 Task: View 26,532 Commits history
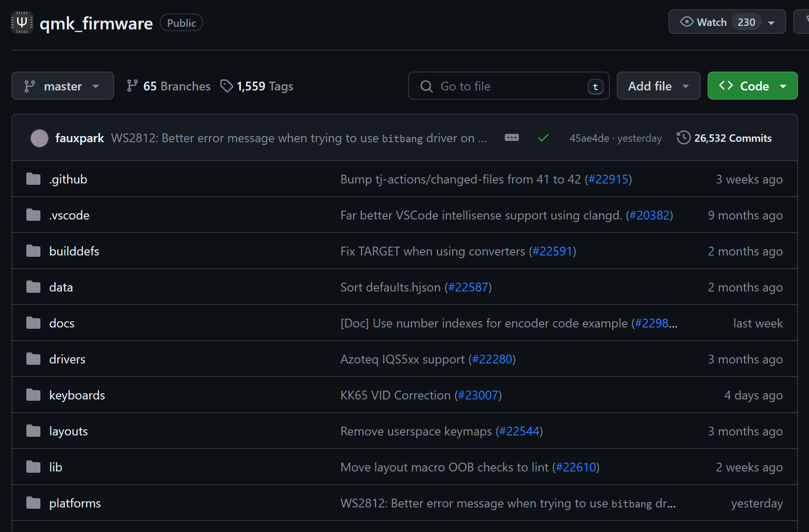click(x=724, y=138)
